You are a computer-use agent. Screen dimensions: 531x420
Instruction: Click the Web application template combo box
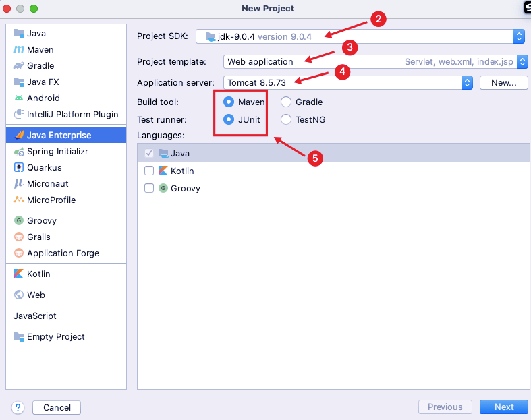click(x=375, y=62)
